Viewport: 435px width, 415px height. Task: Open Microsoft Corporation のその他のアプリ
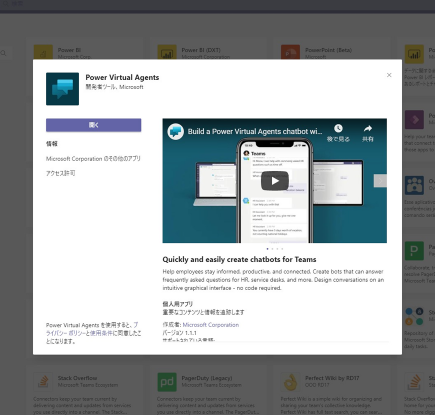coord(93,159)
